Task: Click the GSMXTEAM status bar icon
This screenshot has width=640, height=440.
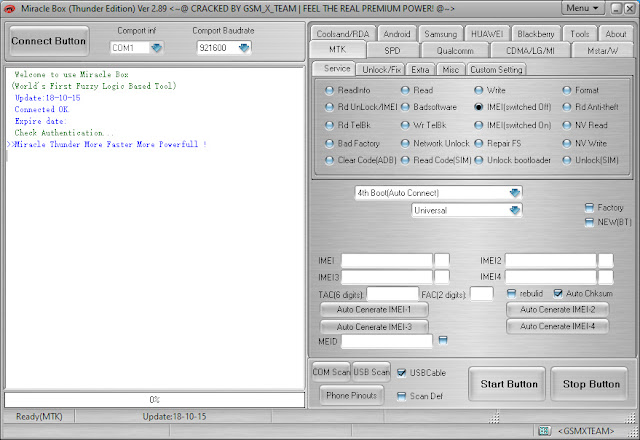Action: [543, 431]
